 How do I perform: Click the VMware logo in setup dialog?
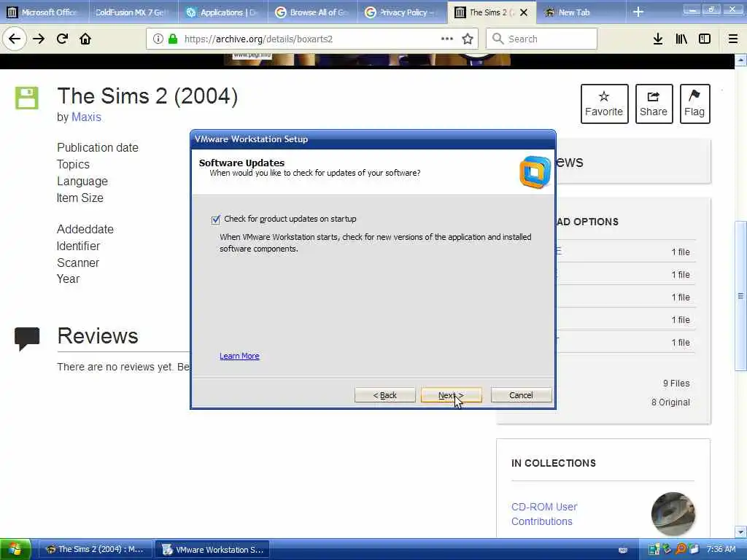point(535,172)
